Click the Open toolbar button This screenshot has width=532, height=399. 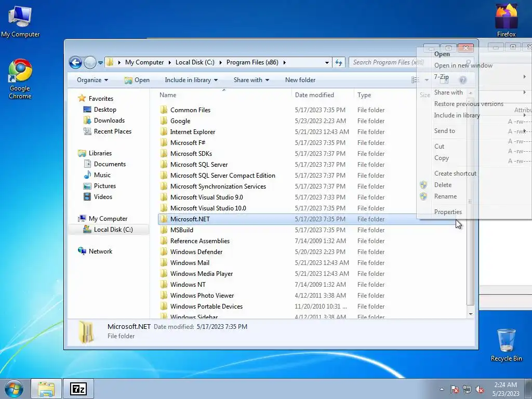tap(137, 80)
